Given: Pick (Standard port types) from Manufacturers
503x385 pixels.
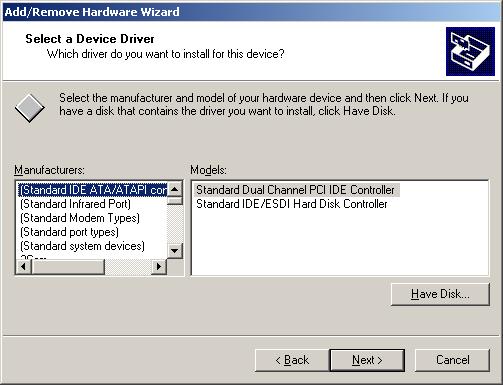Looking at the screenshot, I should 69,232.
